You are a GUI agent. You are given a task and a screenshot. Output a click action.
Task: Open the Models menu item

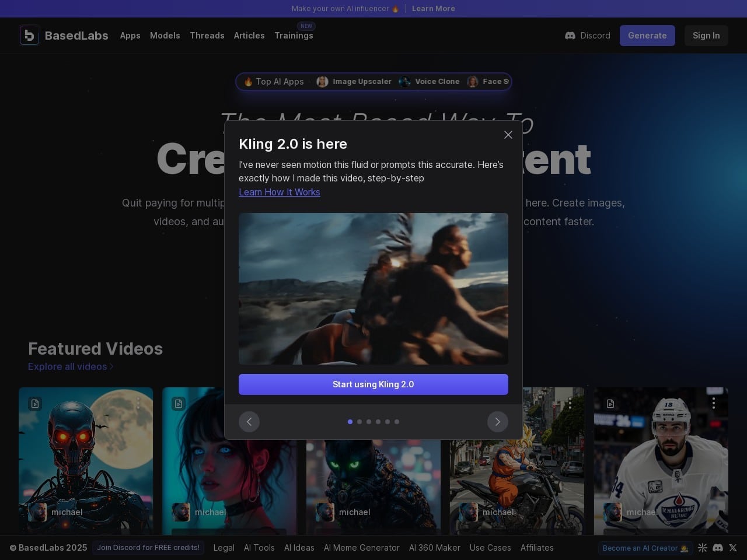pos(165,36)
